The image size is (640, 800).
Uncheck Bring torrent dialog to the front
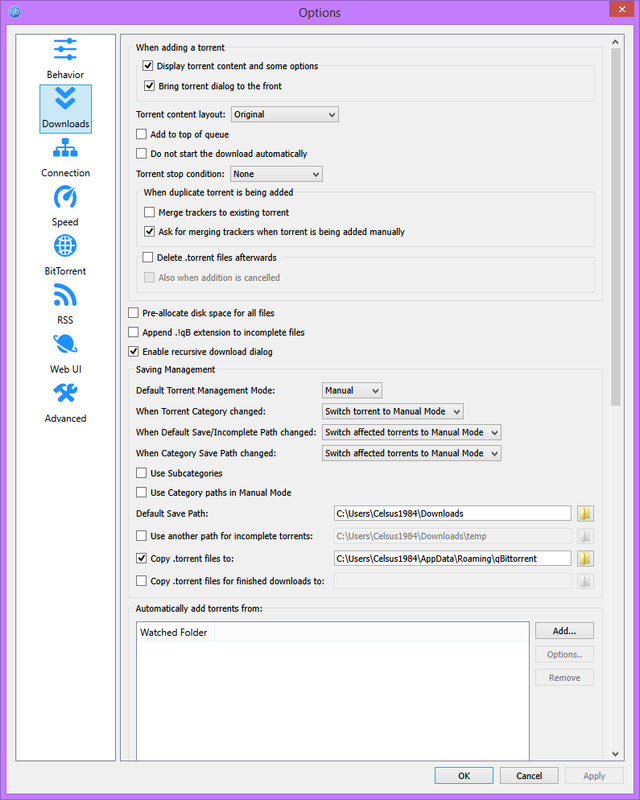149,86
